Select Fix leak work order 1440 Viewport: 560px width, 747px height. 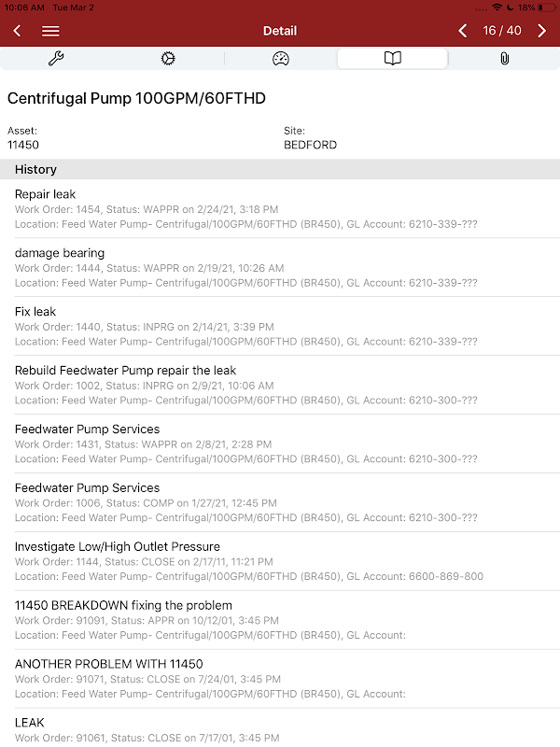tap(280, 327)
